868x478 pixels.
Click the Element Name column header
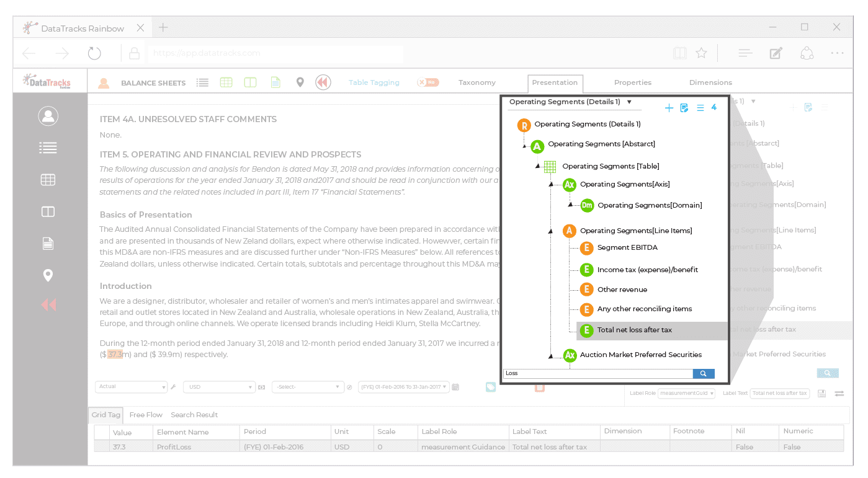[x=196, y=432]
